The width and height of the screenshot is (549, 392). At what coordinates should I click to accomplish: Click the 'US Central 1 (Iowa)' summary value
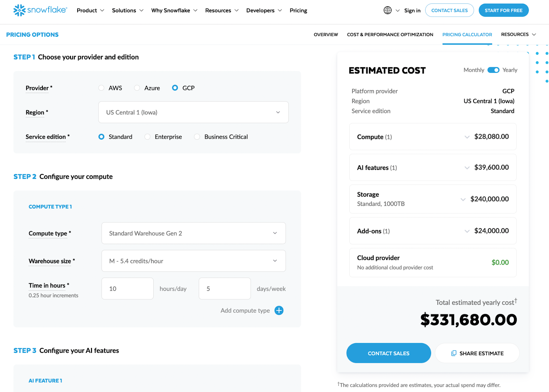(489, 101)
